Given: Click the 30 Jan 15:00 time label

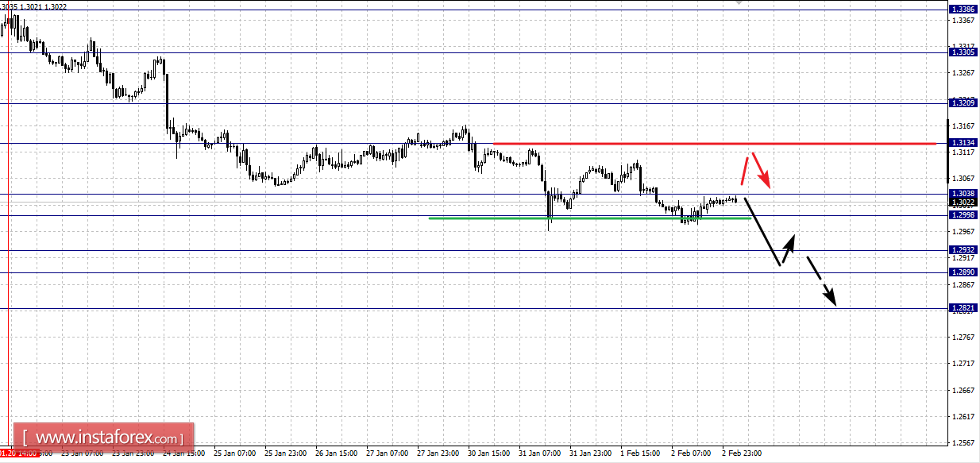Looking at the screenshot, I should pos(489,453).
